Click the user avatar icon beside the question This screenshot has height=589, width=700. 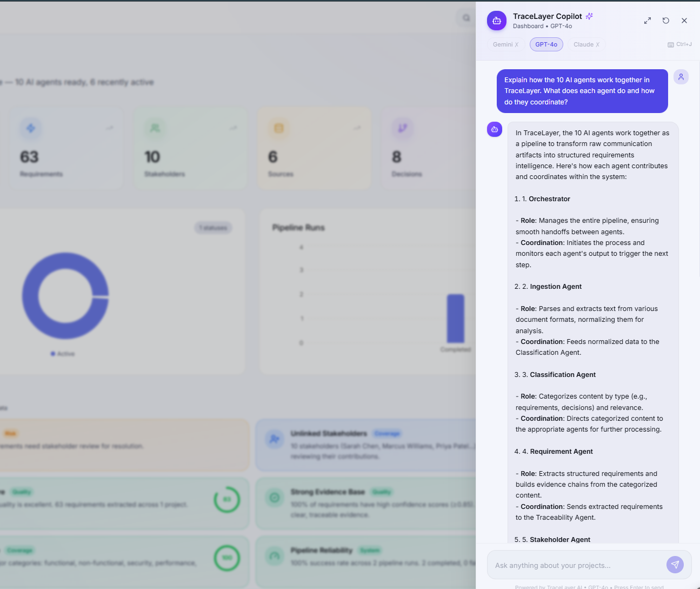point(681,77)
